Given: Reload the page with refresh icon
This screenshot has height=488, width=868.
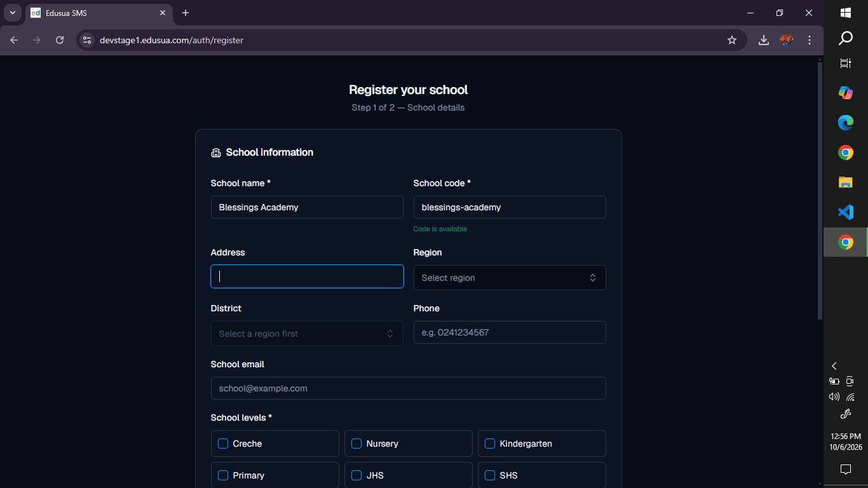Looking at the screenshot, I should pyautogui.click(x=60, y=40).
